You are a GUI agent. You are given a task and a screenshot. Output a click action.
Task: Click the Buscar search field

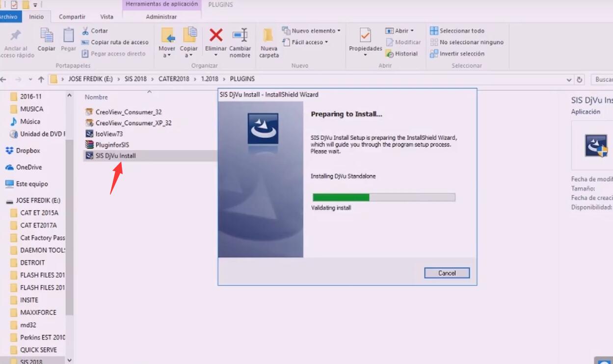pos(601,79)
